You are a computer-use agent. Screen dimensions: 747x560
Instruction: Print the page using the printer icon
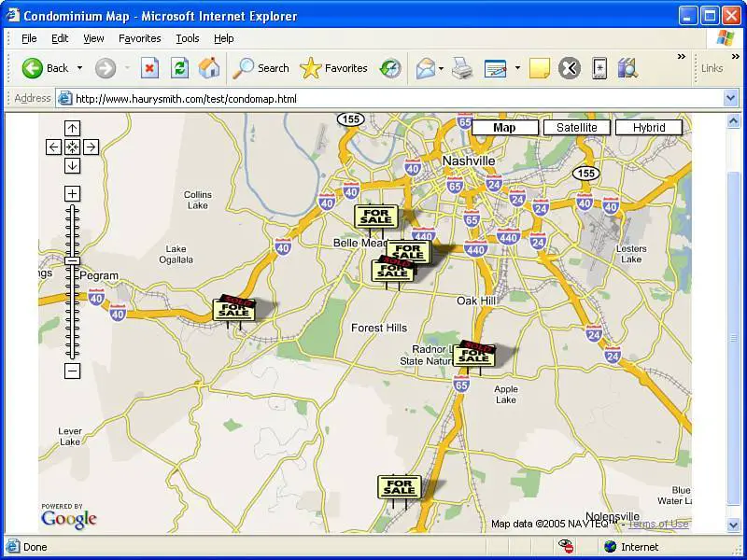click(x=461, y=68)
